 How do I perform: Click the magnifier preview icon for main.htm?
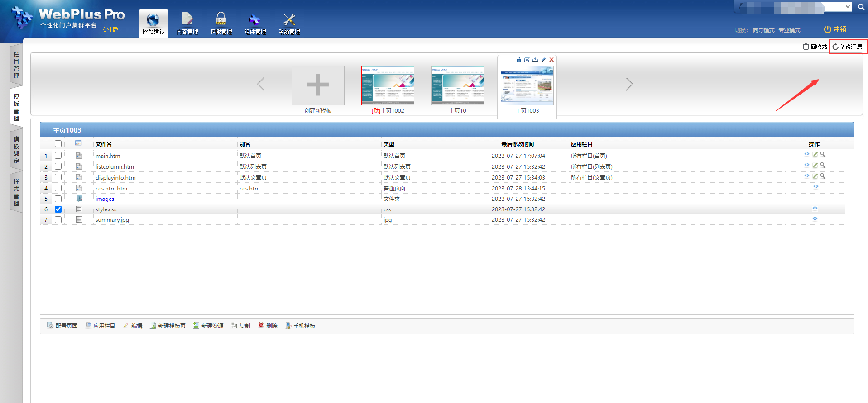pos(823,155)
